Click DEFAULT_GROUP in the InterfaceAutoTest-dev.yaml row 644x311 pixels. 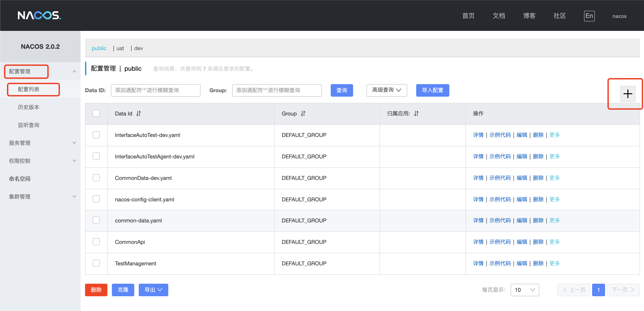pyautogui.click(x=304, y=135)
